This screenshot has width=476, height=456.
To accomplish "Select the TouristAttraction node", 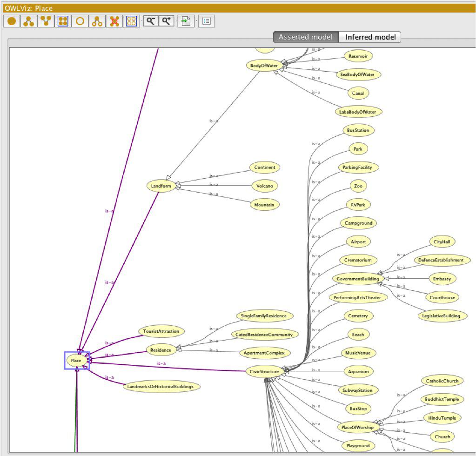I will [161, 331].
